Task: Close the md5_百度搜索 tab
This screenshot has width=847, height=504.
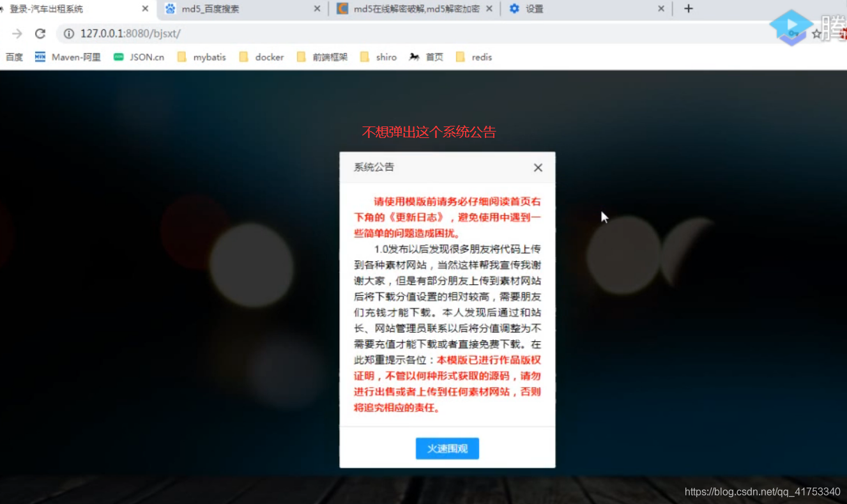Action: point(317,9)
